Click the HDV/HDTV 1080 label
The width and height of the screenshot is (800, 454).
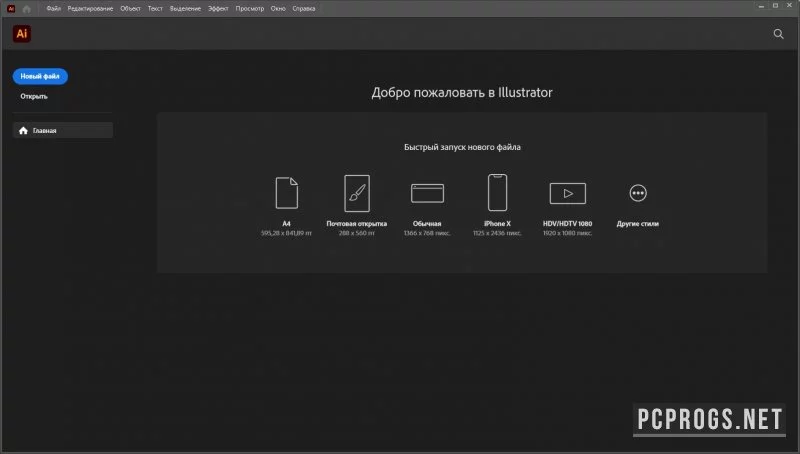[567, 223]
